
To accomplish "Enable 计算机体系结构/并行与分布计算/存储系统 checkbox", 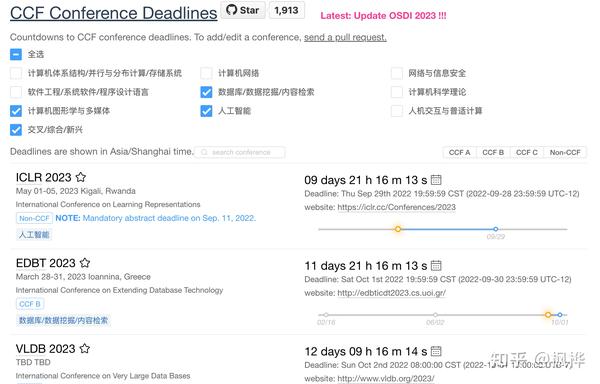I will click(16, 73).
